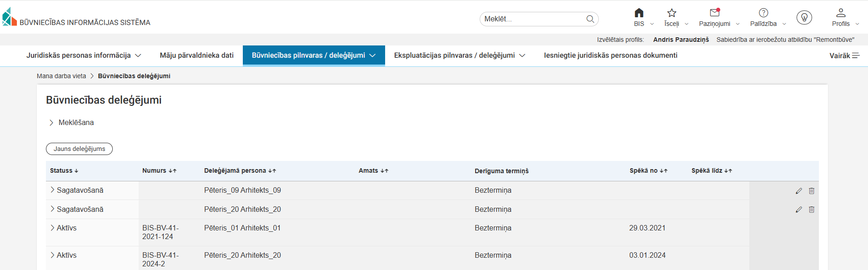Open the Īsceļi star icon

coord(672,13)
